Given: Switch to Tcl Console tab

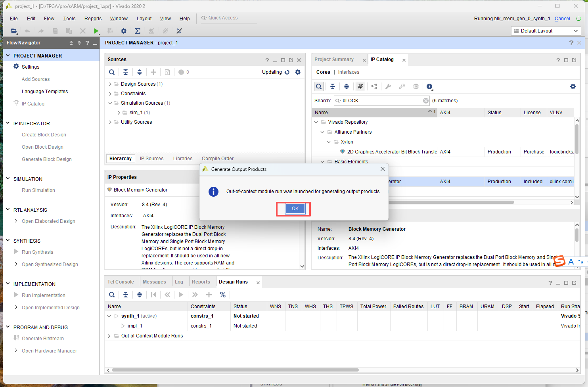Looking at the screenshot, I should [x=121, y=282].
